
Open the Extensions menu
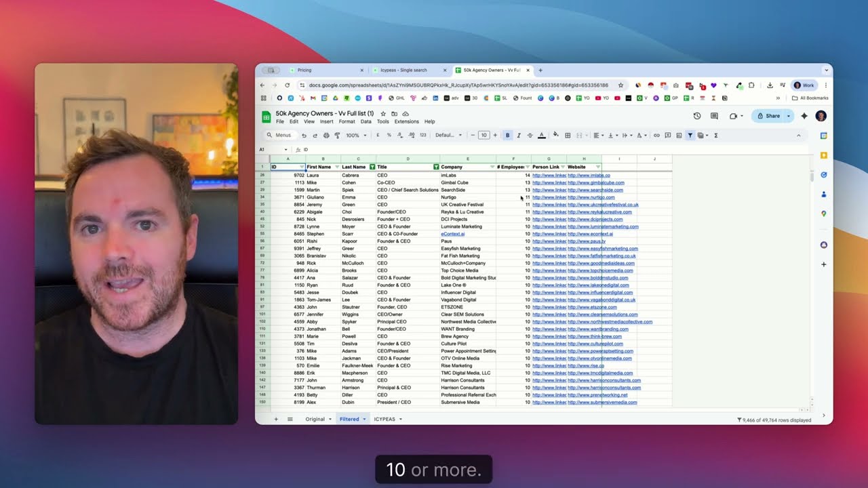click(406, 122)
